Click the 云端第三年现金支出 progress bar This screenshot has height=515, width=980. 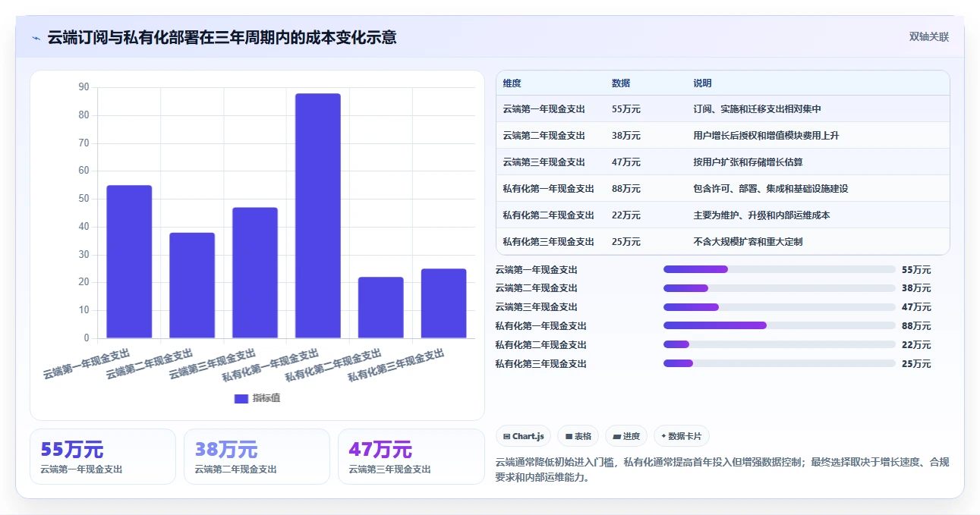(x=780, y=307)
